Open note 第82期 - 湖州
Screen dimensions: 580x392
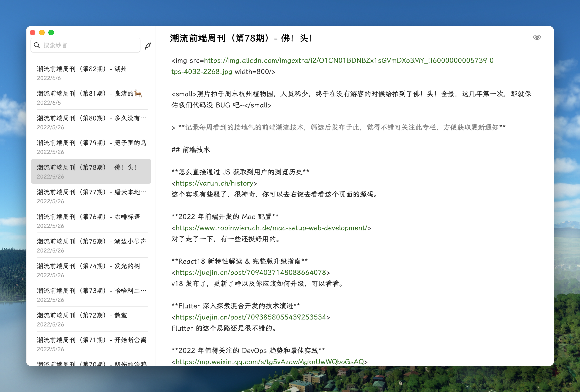[x=91, y=73]
